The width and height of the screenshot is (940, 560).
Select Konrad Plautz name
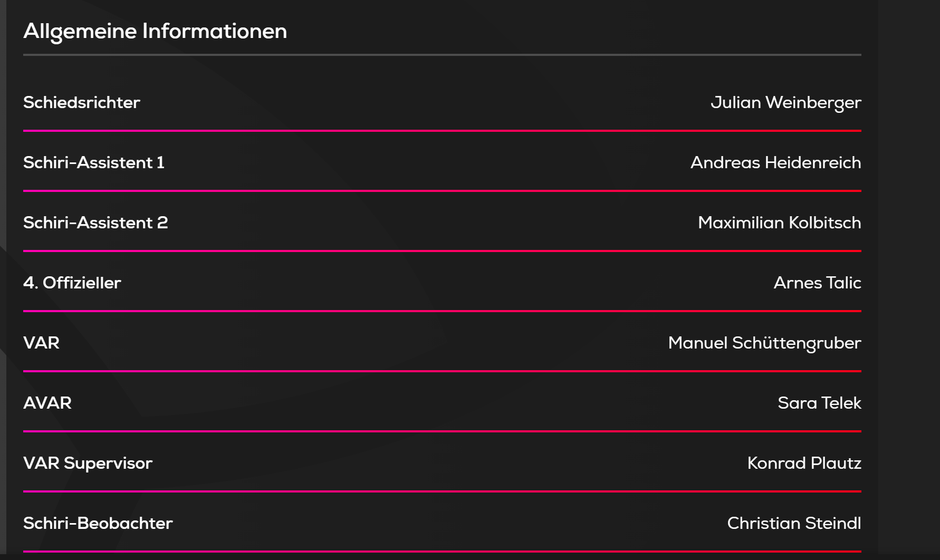[x=804, y=463]
